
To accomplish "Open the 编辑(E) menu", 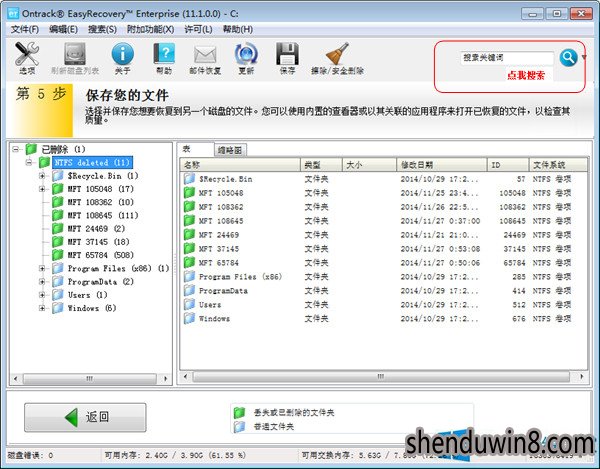I will click(63, 29).
